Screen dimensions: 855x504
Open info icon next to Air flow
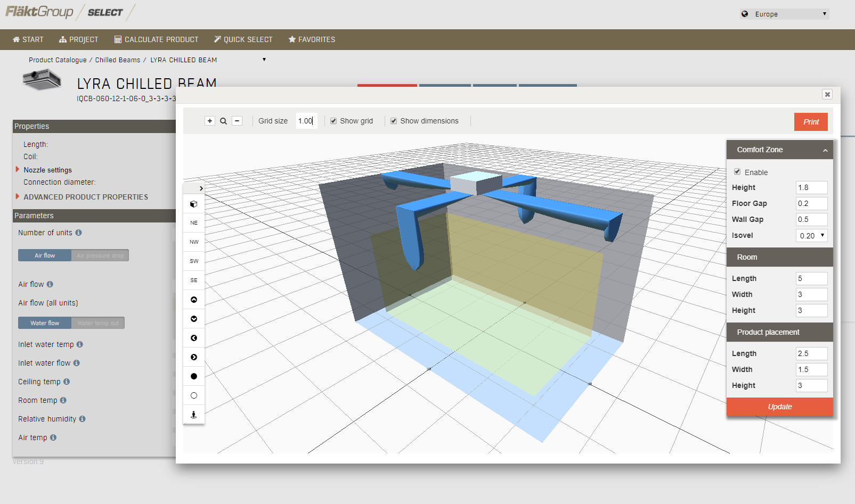[x=50, y=284]
